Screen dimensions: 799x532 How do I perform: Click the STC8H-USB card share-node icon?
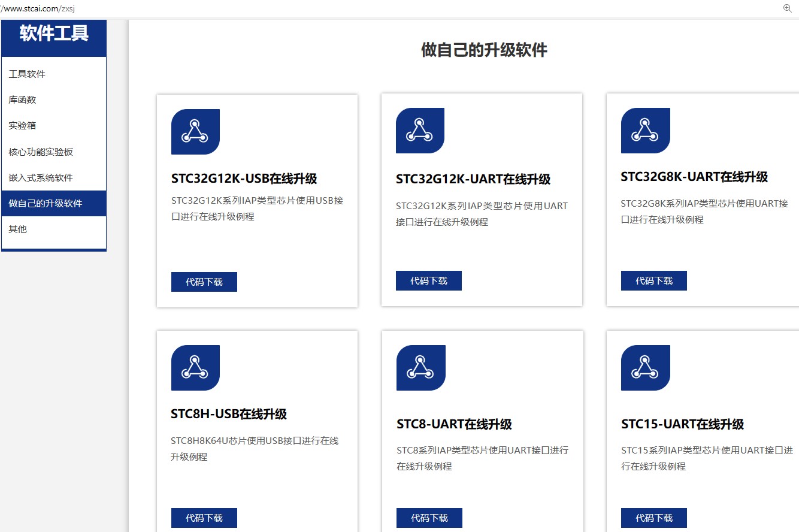coord(195,368)
